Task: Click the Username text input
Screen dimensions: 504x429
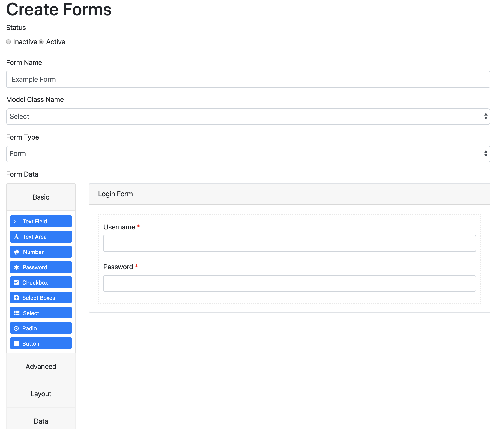Action: click(x=290, y=243)
